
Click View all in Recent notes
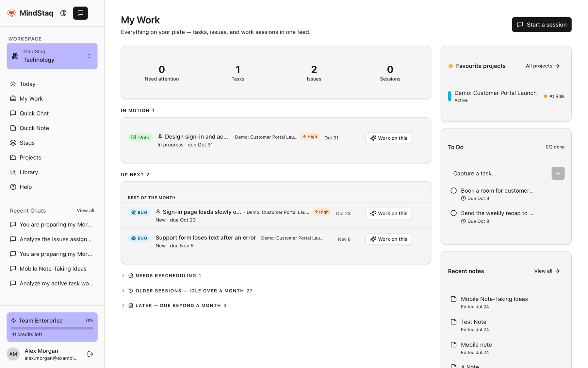[x=547, y=271]
